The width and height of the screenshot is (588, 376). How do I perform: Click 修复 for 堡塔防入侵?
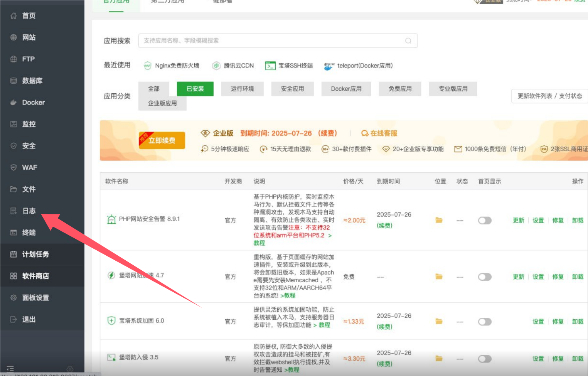[558, 359]
